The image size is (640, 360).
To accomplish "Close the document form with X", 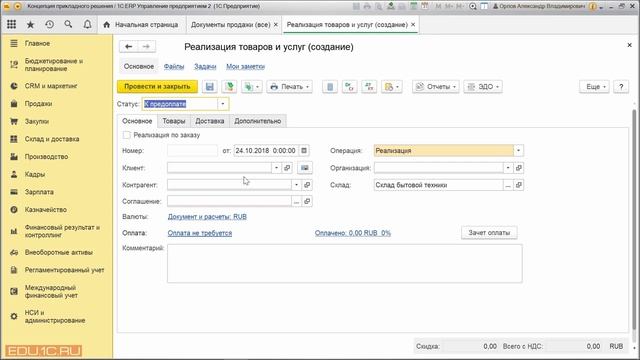I will point(629,45).
